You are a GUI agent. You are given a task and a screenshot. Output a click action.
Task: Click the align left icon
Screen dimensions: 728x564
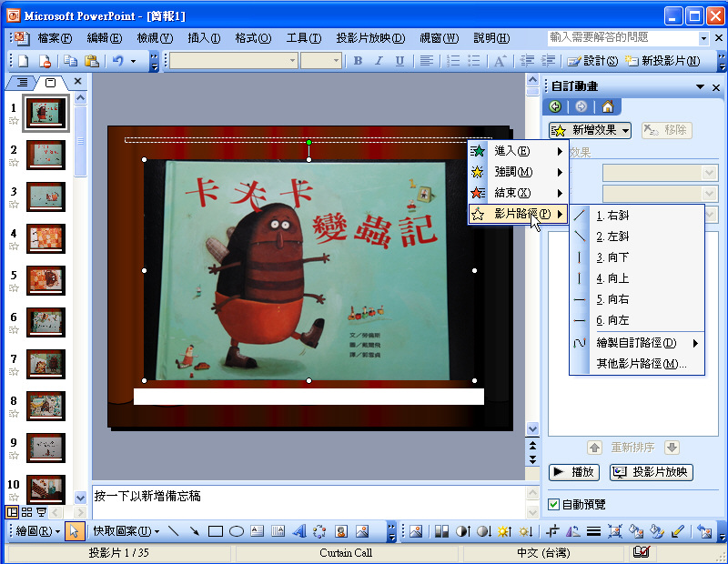(426, 61)
